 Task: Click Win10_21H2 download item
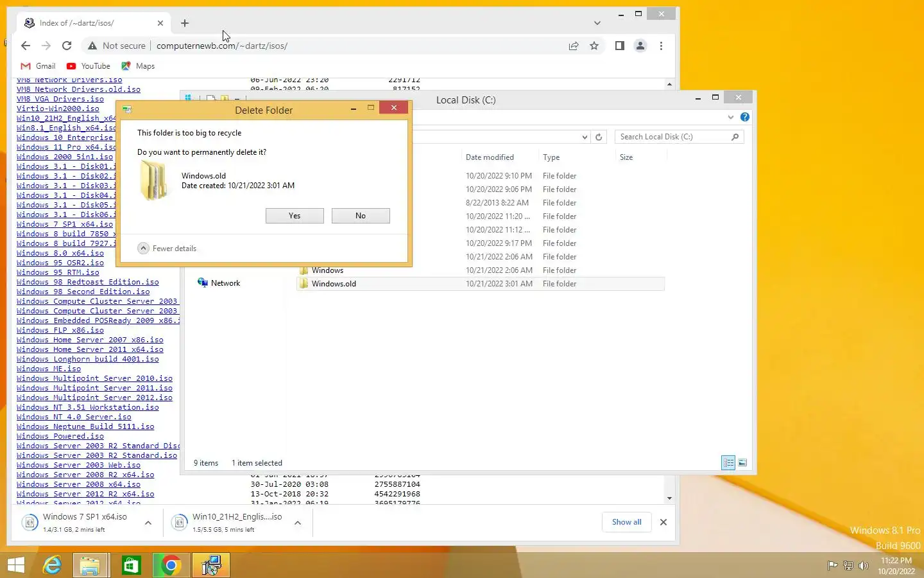click(x=230, y=523)
